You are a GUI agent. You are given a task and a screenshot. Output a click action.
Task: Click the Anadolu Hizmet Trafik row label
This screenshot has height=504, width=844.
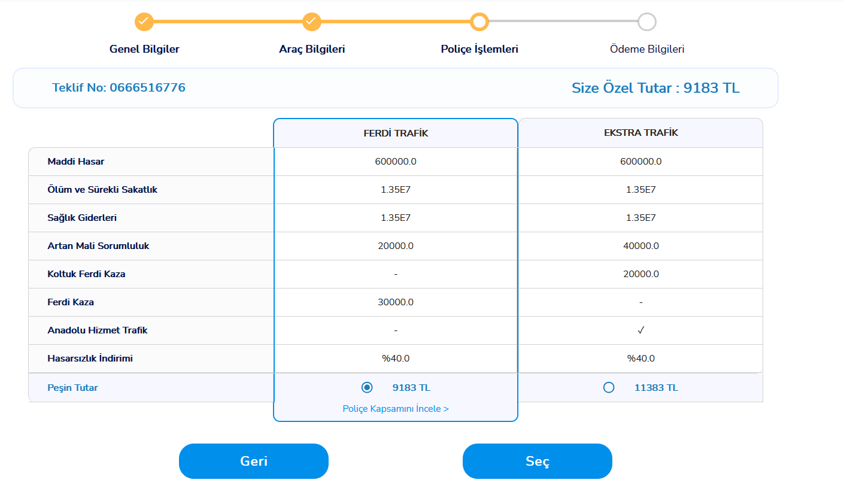pyautogui.click(x=98, y=330)
